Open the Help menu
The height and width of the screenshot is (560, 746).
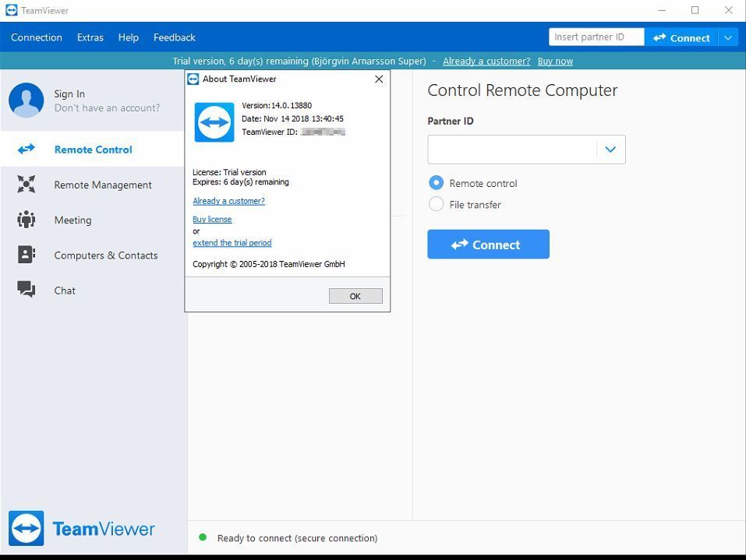coord(129,37)
